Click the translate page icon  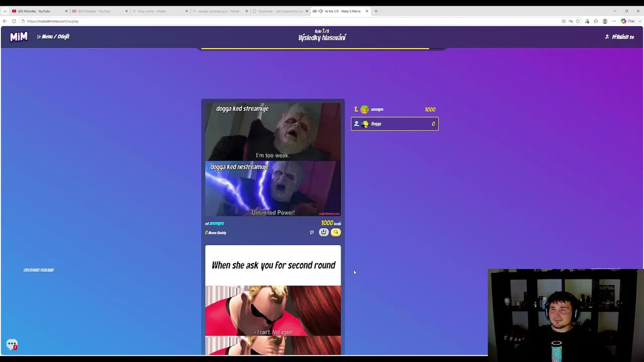pyautogui.click(x=571, y=21)
